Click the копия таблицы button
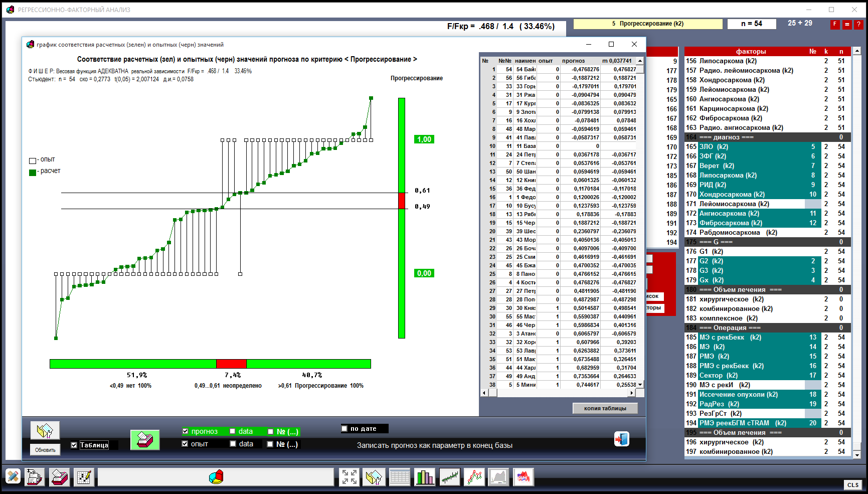Viewport: 868px width, 494px height. click(605, 408)
